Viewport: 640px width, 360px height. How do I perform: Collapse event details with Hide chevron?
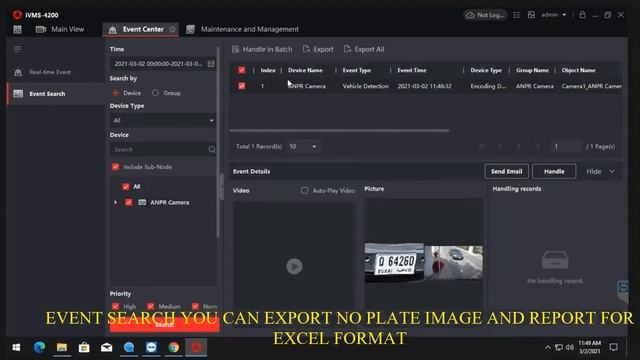point(612,171)
